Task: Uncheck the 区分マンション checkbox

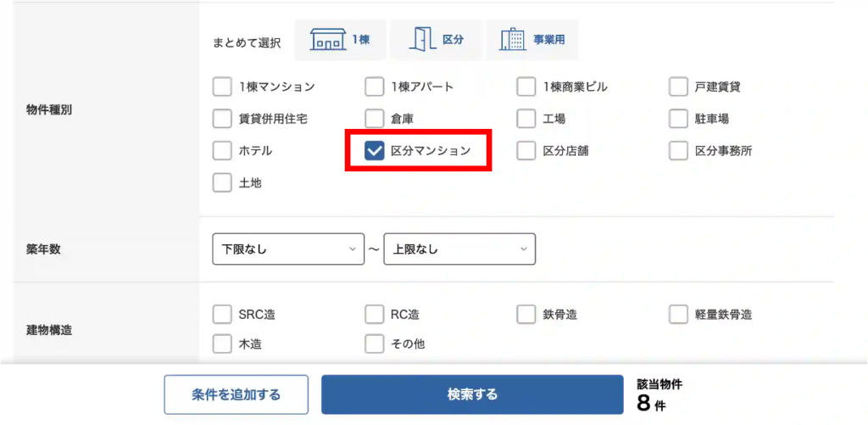Action: point(375,151)
